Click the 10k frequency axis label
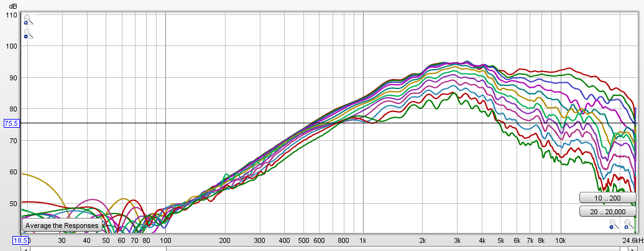644x251 pixels. point(560,240)
